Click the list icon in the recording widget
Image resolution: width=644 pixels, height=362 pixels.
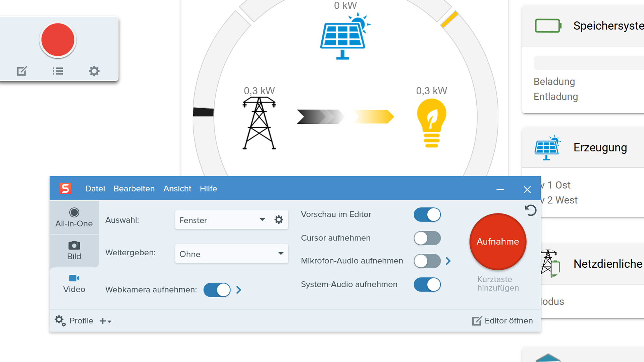(58, 71)
